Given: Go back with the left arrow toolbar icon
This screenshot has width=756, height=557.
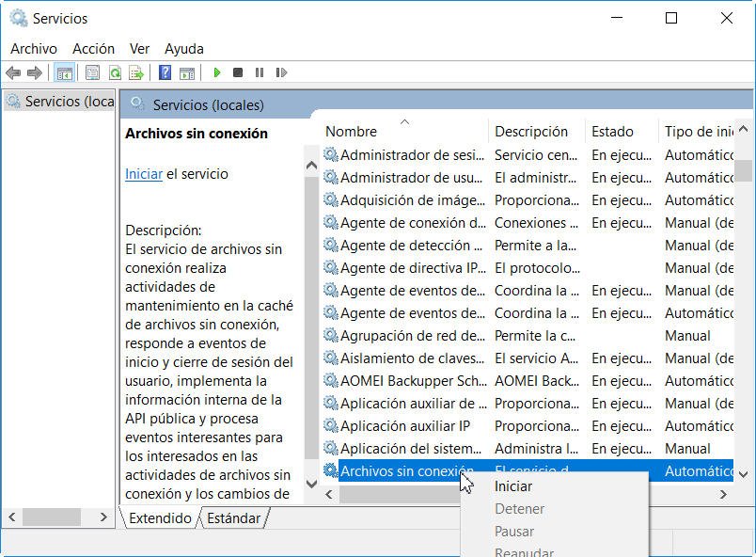Looking at the screenshot, I should coord(13,73).
